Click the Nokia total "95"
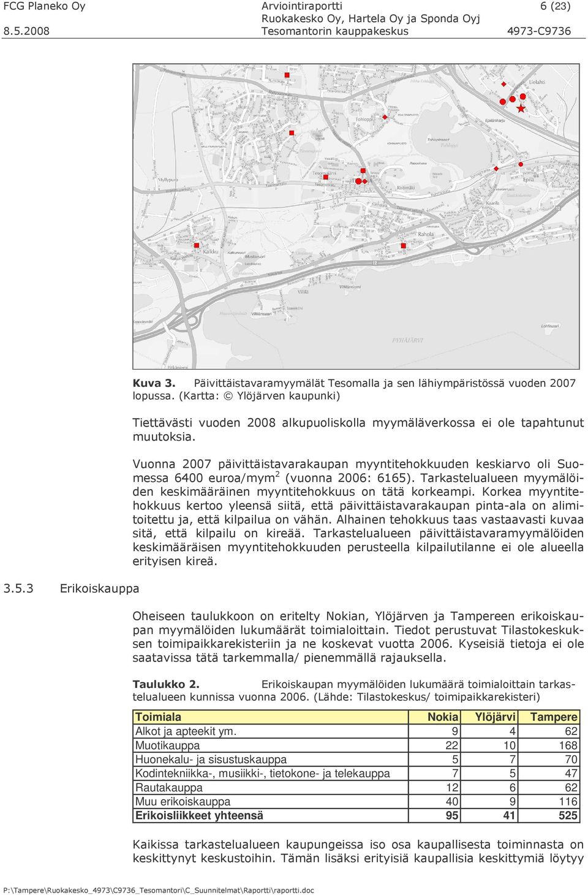 pos(452,816)
